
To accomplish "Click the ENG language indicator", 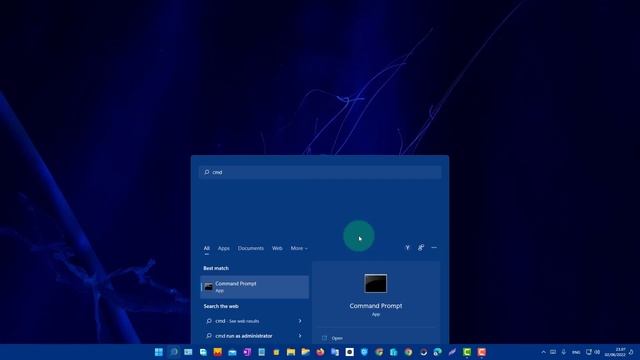I will tap(576, 352).
